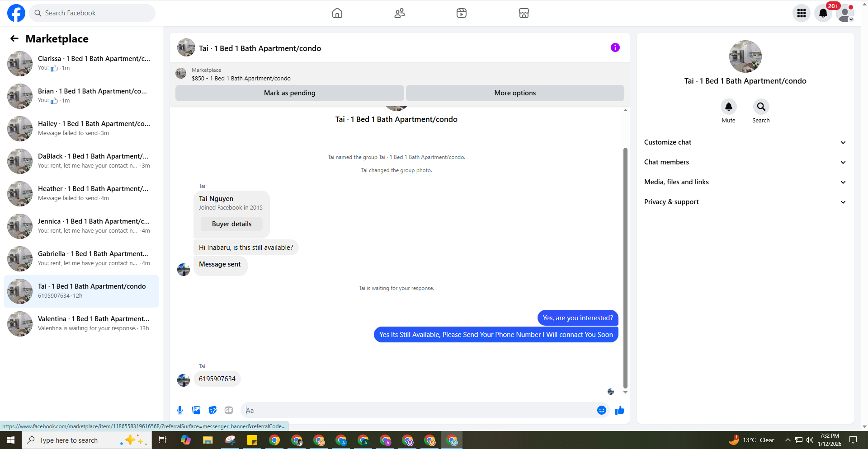Click the Windows taskbar search box

coord(87,440)
